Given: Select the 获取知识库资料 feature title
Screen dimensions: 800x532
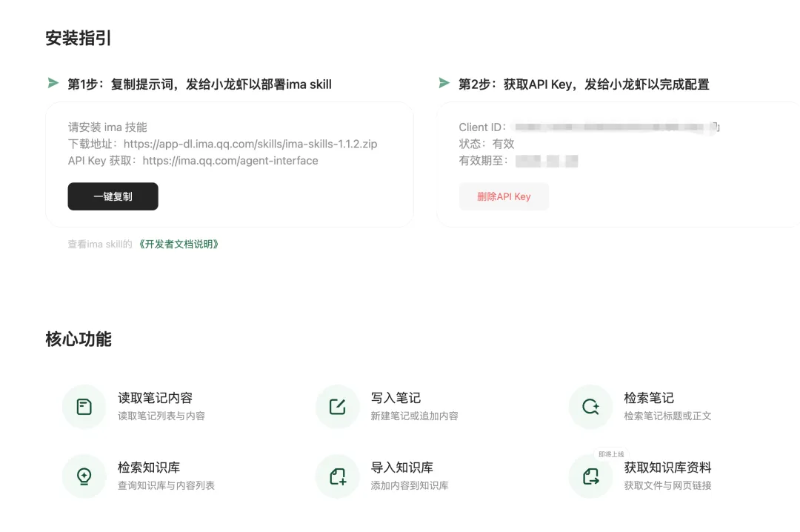Looking at the screenshot, I should (668, 467).
